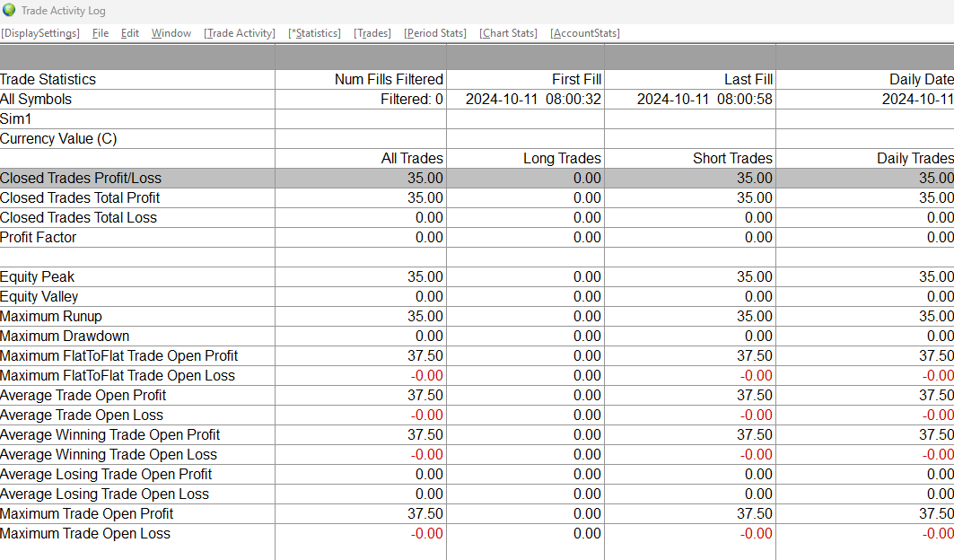
Task: Click All Trades value for Closed Trades Profit/Loss
Action: [x=425, y=179]
